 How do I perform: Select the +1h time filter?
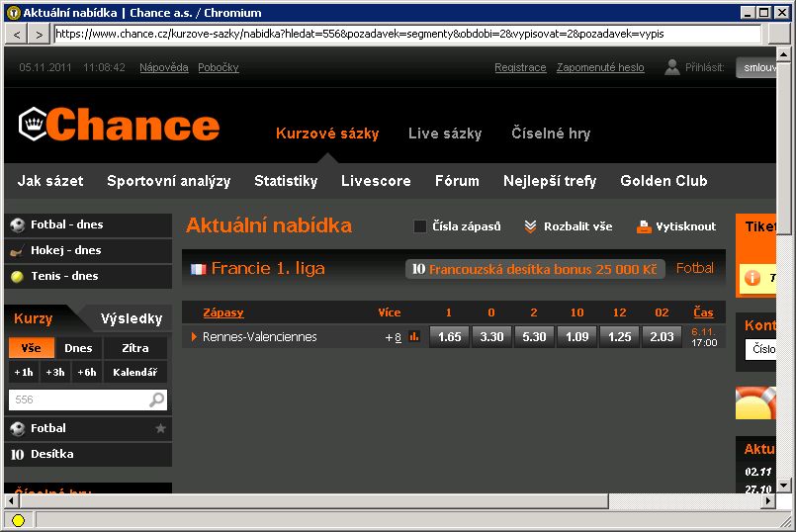pos(24,372)
